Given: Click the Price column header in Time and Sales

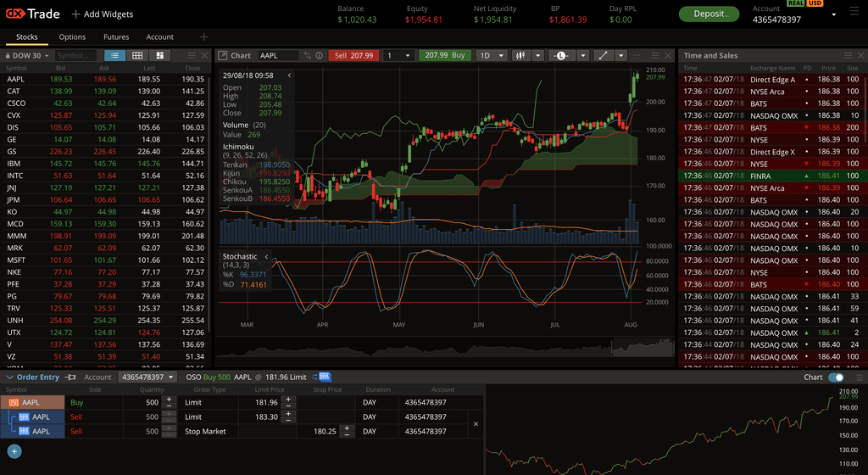Looking at the screenshot, I should [828, 68].
